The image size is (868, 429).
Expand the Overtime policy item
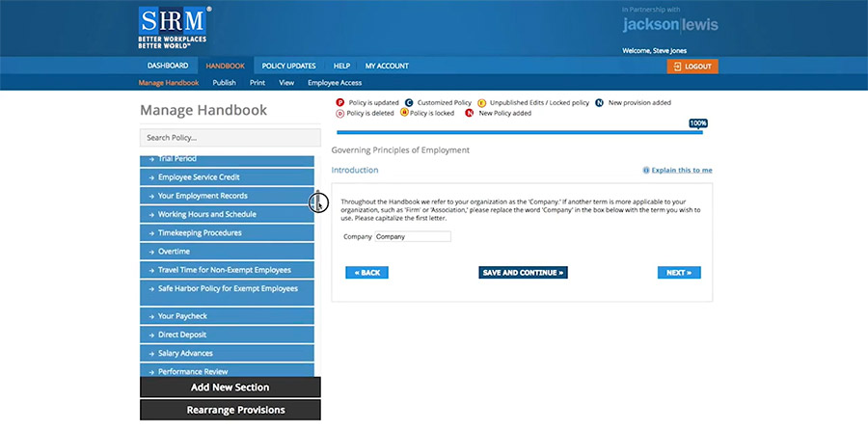[x=227, y=252]
